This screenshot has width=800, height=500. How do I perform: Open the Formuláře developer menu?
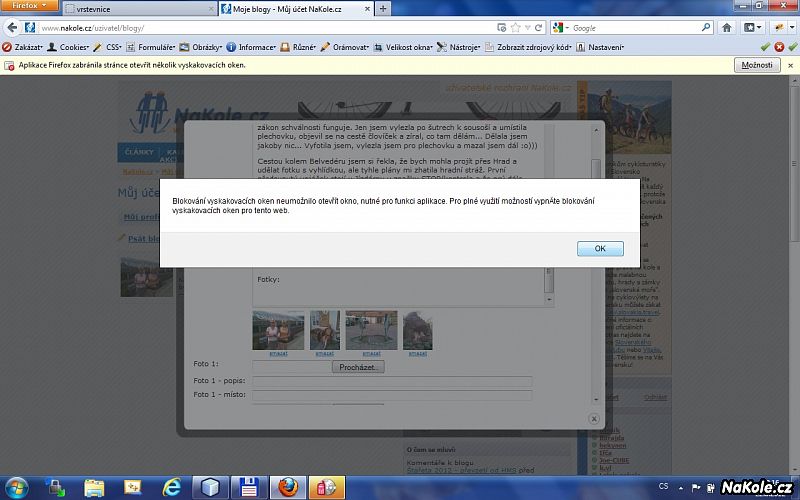pyautogui.click(x=151, y=47)
